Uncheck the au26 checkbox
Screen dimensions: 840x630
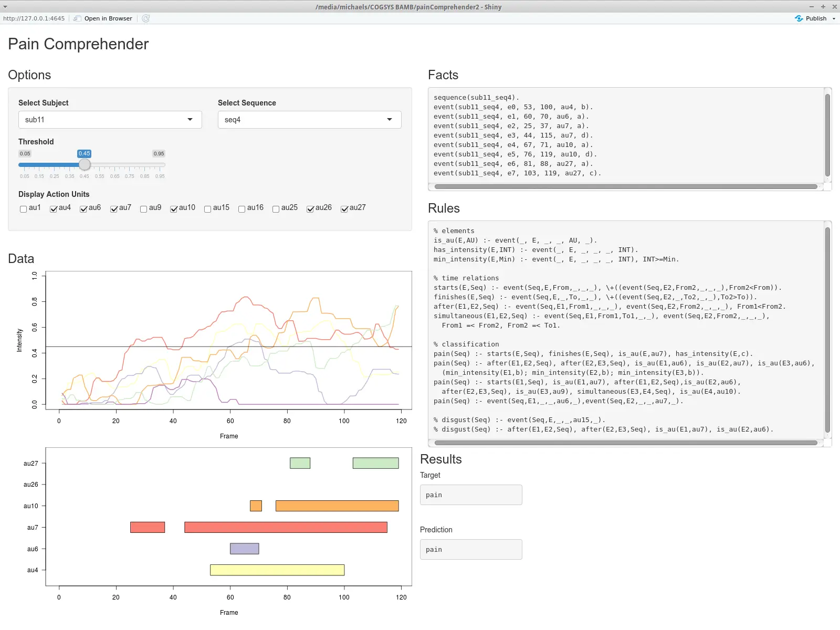coord(310,209)
